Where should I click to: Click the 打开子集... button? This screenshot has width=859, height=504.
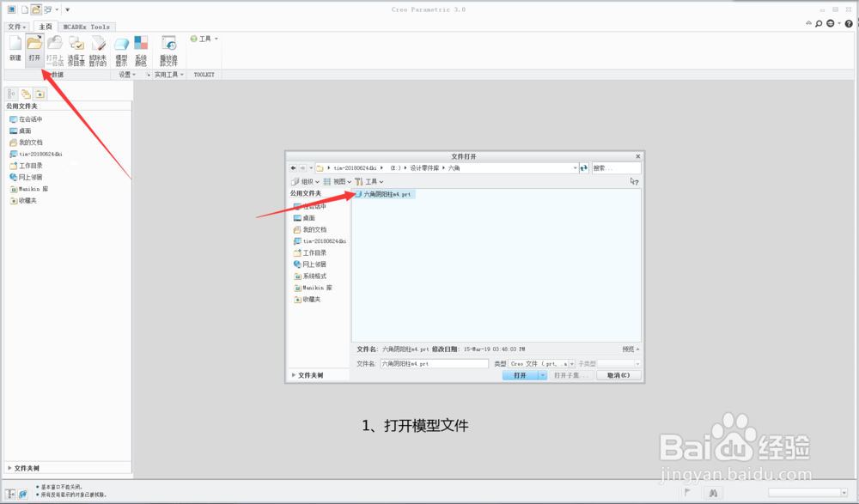[570, 375]
